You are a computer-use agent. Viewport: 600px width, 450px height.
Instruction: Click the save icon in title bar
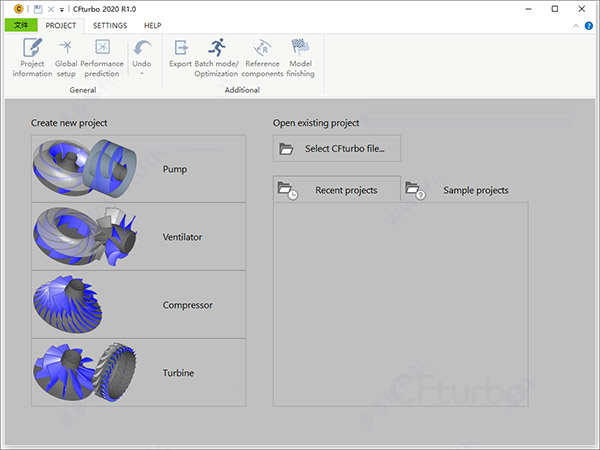click(37, 9)
